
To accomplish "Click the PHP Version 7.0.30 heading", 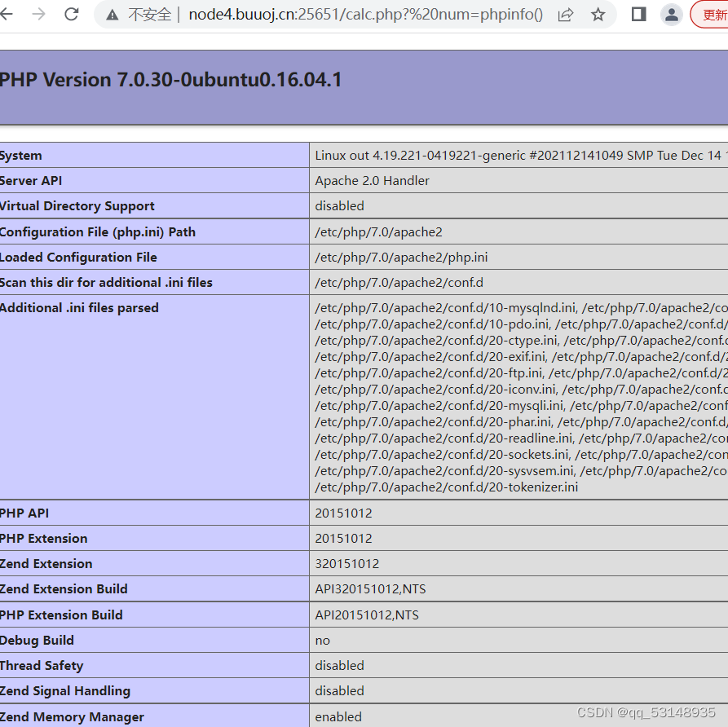I will (x=170, y=80).
